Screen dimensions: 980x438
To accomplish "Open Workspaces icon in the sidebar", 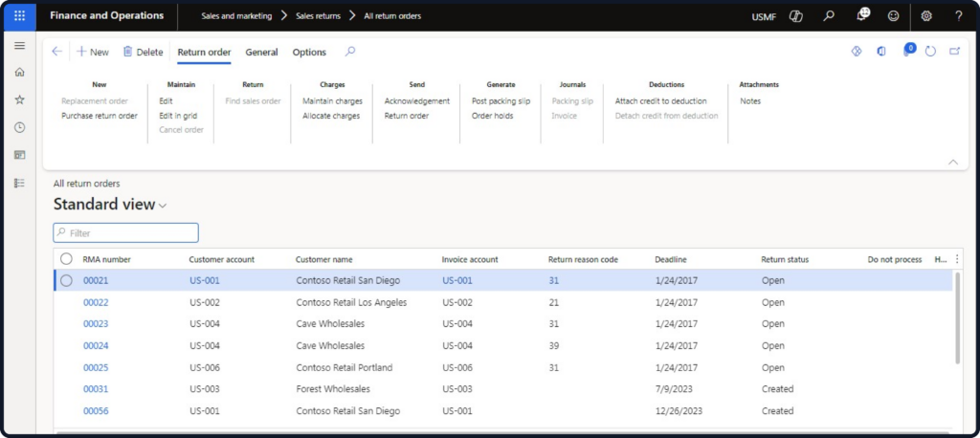I will pyautogui.click(x=19, y=155).
